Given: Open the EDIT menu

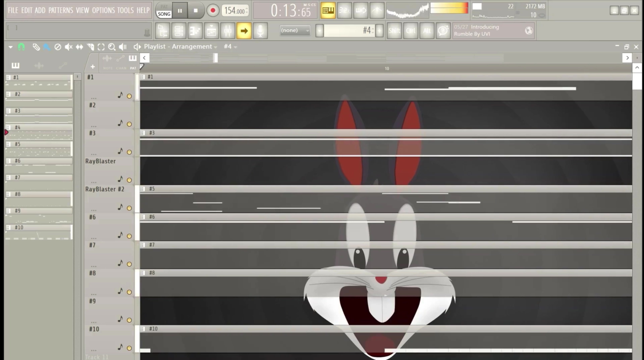Looking at the screenshot, I should [x=26, y=10].
